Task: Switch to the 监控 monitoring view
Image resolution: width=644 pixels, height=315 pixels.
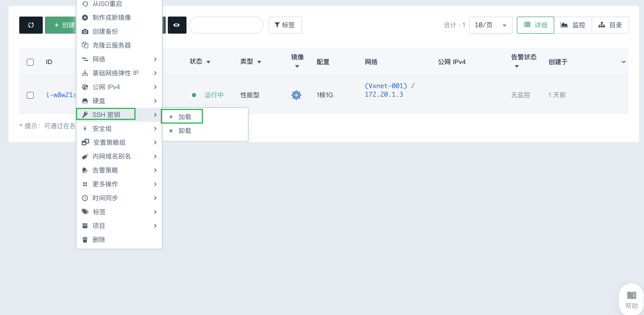Action: point(573,25)
